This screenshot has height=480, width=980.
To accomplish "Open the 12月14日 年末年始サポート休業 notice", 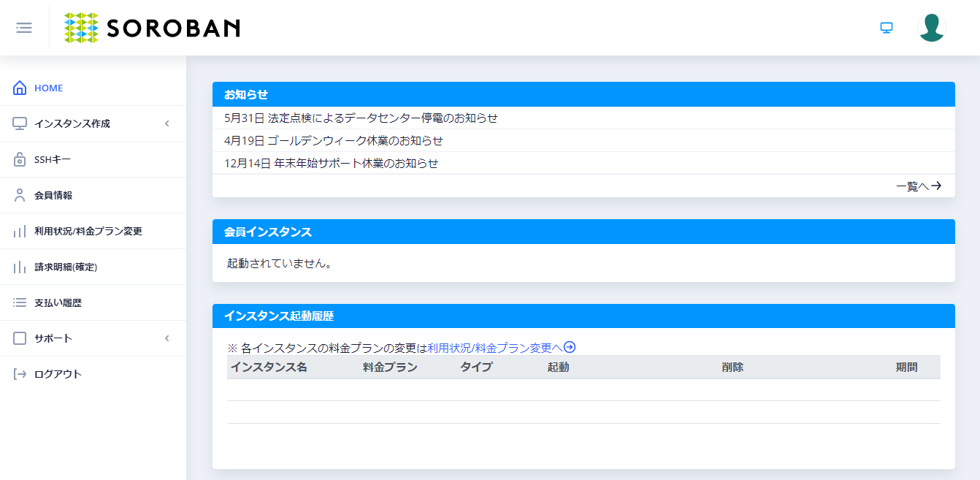I will click(332, 163).
